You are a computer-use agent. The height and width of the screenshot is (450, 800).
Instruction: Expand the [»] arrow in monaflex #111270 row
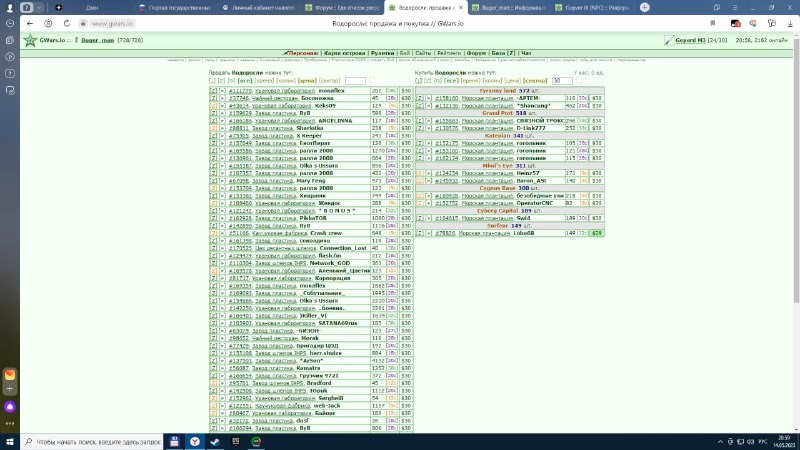(x=222, y=91)
